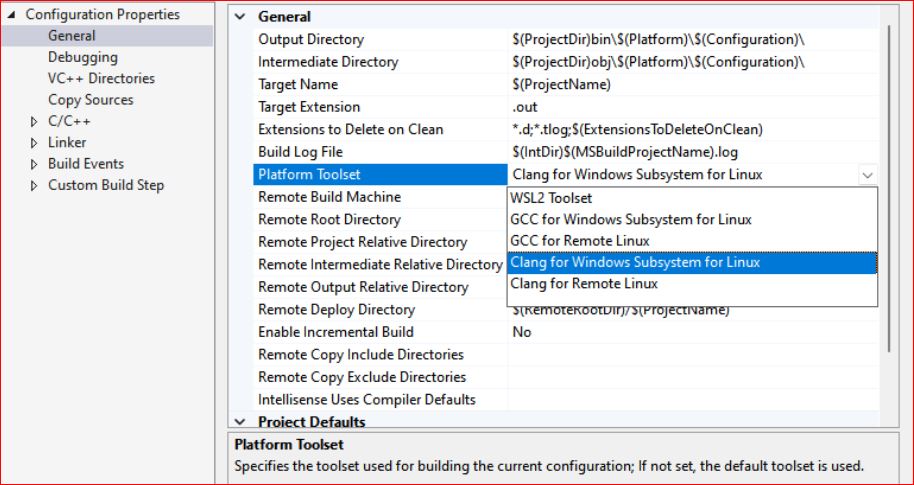
Task: Expand the Custom Build Step arrow
Action: 34,186
